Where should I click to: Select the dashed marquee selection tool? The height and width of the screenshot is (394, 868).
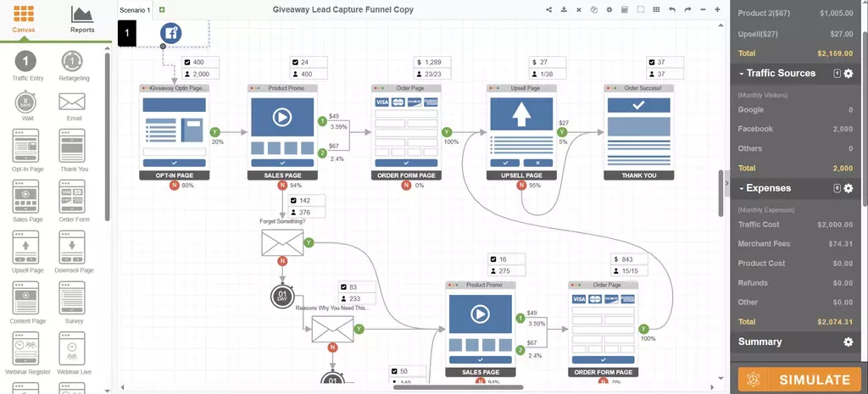coord(641,9)
